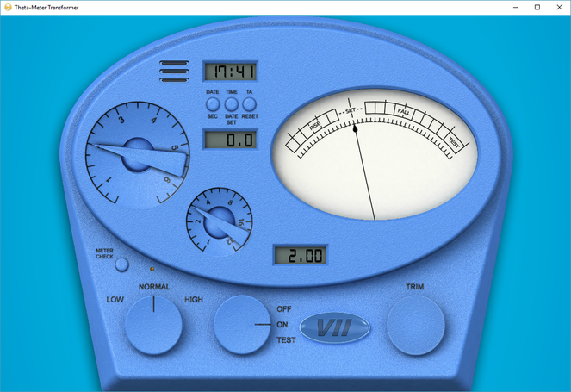
Task: Push the METER CHECK button
Action: (121, 265)
